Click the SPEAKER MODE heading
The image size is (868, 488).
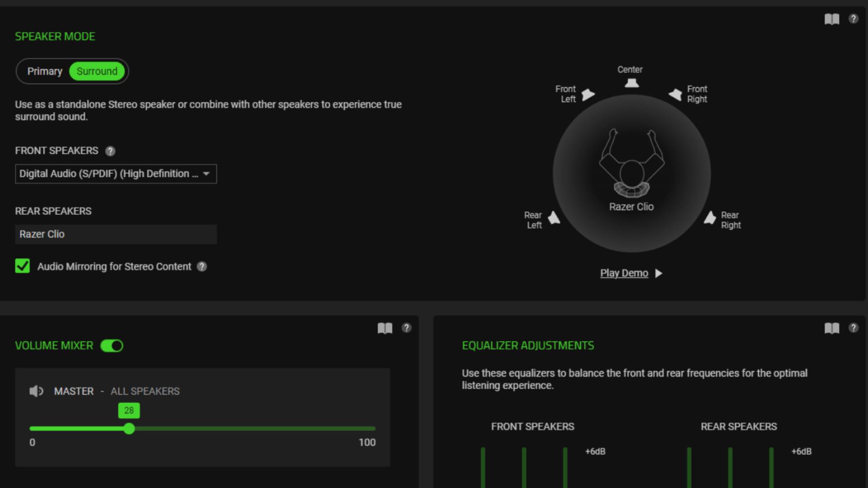55,37
